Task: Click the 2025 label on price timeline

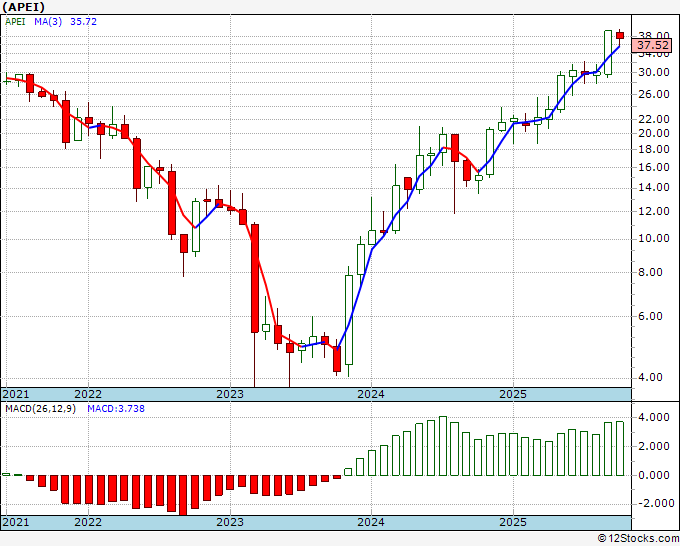Action: coord(513,394)
